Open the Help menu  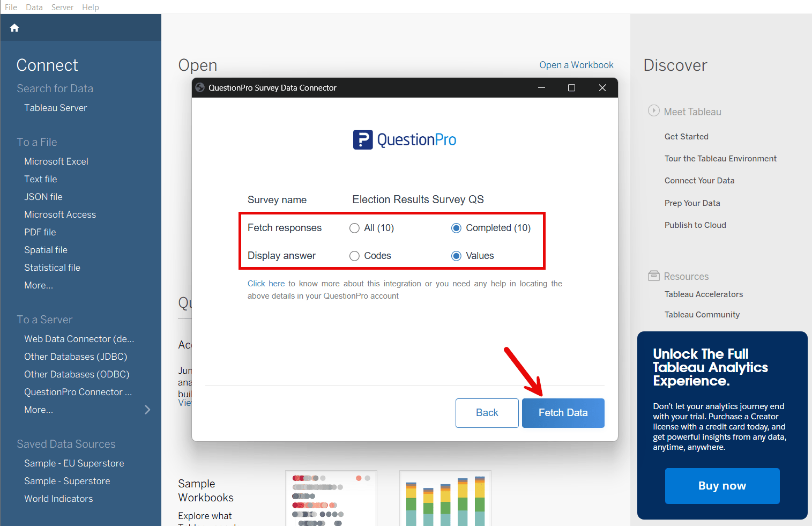(91, 7)
